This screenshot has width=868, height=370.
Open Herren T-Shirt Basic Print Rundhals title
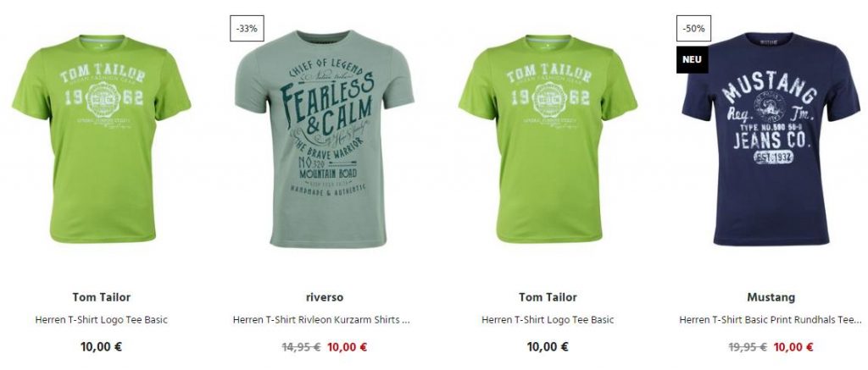(x=771, y=320)
